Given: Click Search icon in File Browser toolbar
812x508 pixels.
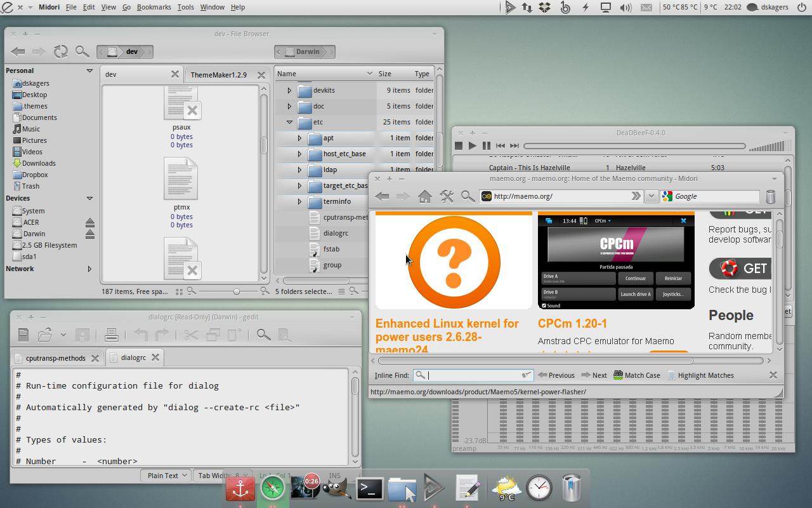Looking at the screenshot, I should click(82, 51).
